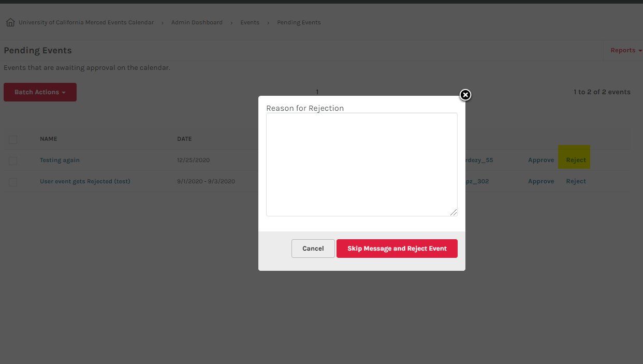
Task: Open User event gets Rejected (test) event
Action: (85, 181)
